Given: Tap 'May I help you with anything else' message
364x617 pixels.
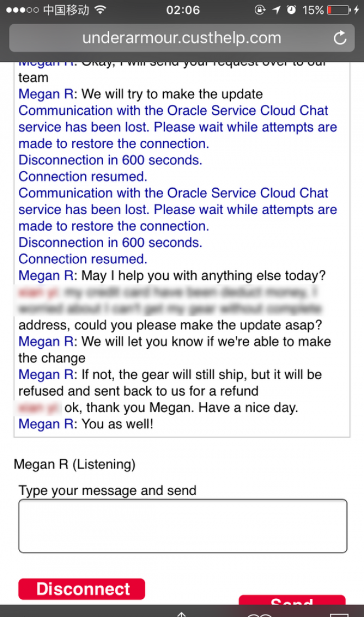Looking at the screenshot, I should [x=172, y=275].
